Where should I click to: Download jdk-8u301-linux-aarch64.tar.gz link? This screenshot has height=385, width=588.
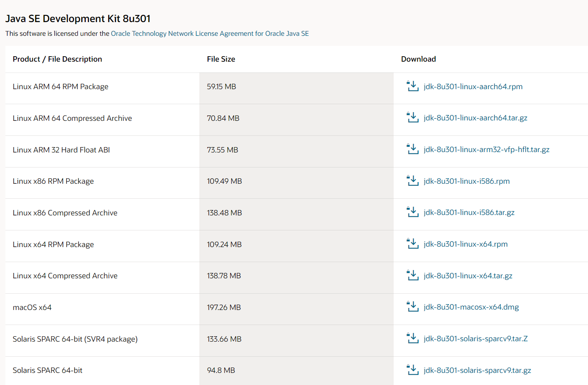tap(476, 118)
